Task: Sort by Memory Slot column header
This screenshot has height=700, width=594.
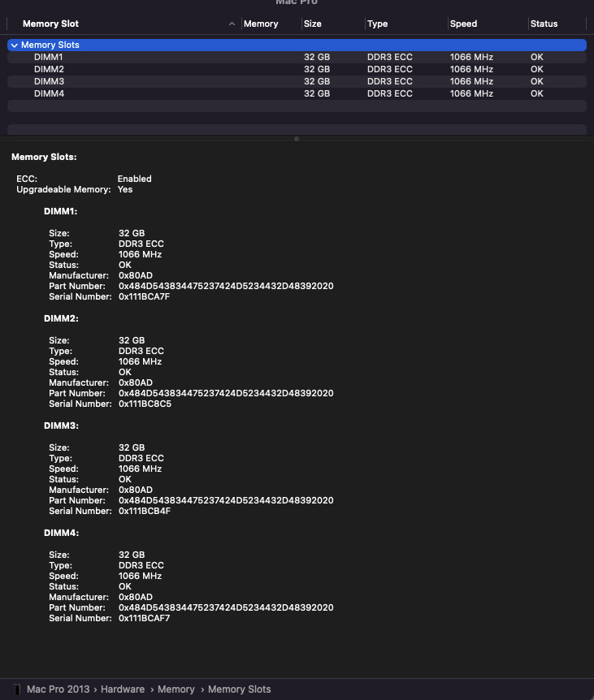Action: pos(51,24)
